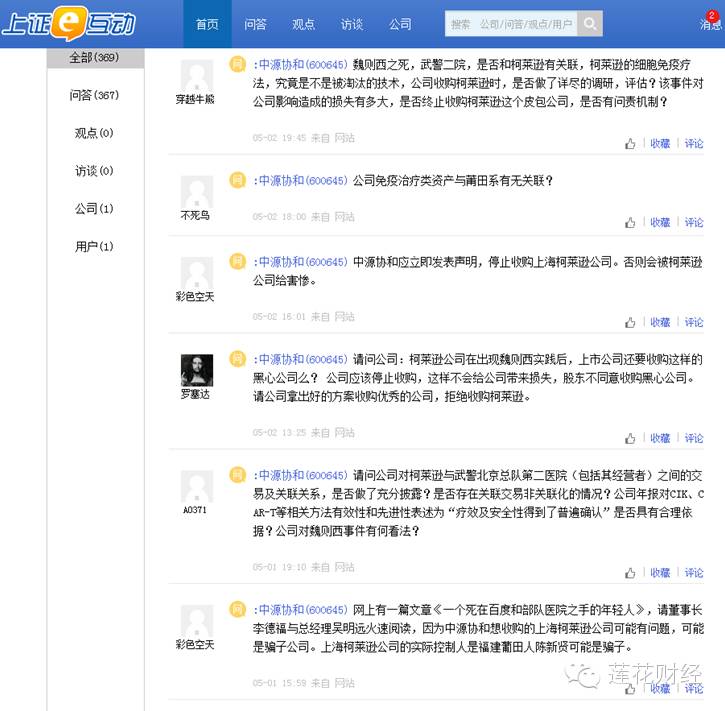Click 收藏 on 罗塞达's post

coord(660,438)
